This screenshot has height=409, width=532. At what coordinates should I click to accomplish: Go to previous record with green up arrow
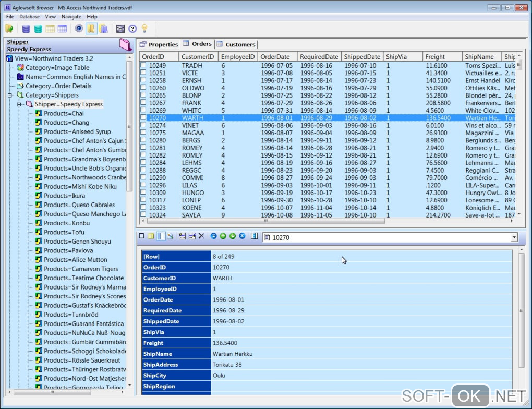tap(223, 236)
